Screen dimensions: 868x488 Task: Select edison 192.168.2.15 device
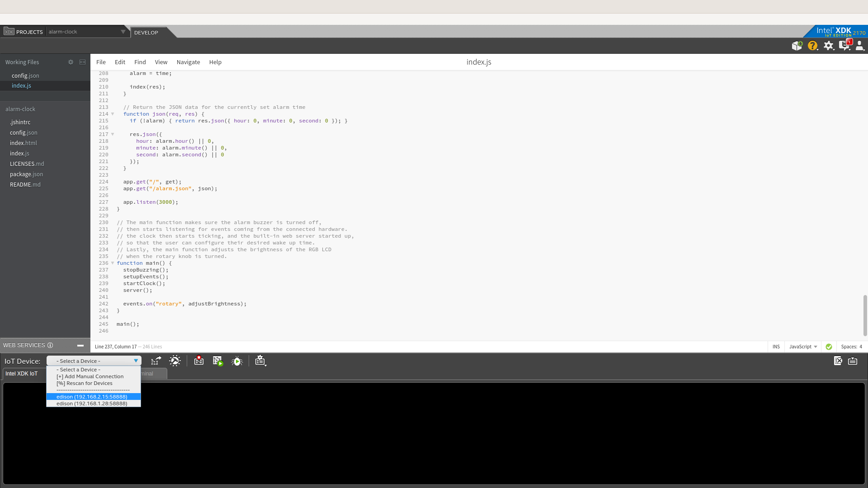click(x=94, y=397)
